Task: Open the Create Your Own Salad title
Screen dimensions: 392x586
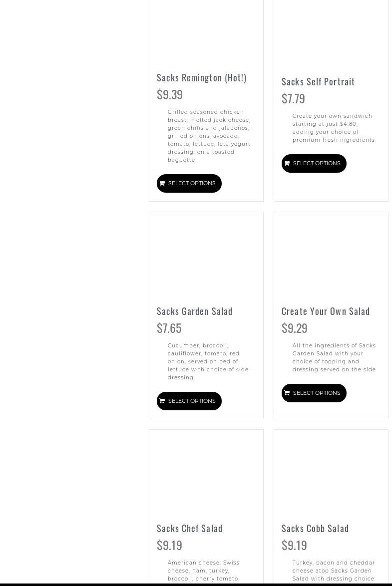Action: [x=326, y=311]
